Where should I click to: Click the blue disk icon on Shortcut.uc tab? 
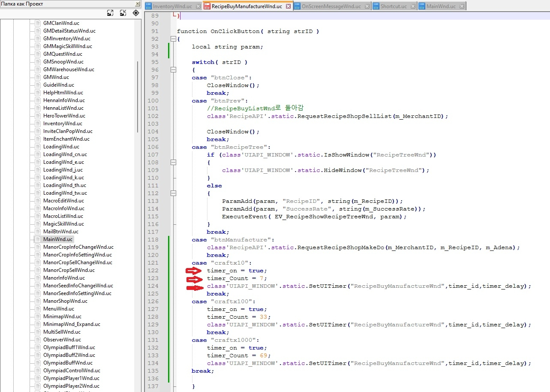376,6
